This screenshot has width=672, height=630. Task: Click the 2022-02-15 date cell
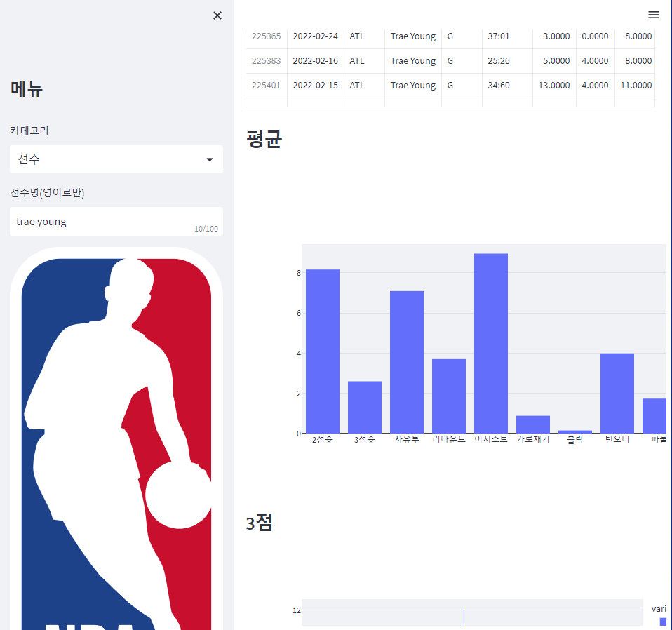pyautogui.click(x=315, y=85)
